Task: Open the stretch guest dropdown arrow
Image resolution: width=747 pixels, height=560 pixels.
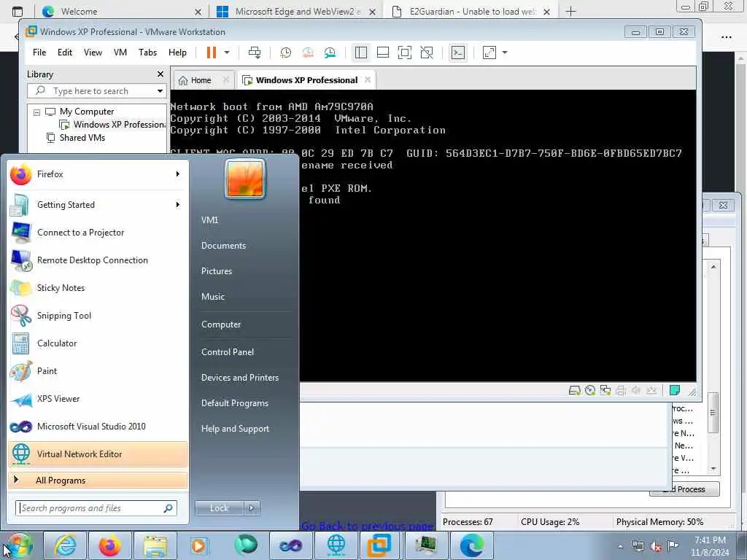Action: (505, 52)
